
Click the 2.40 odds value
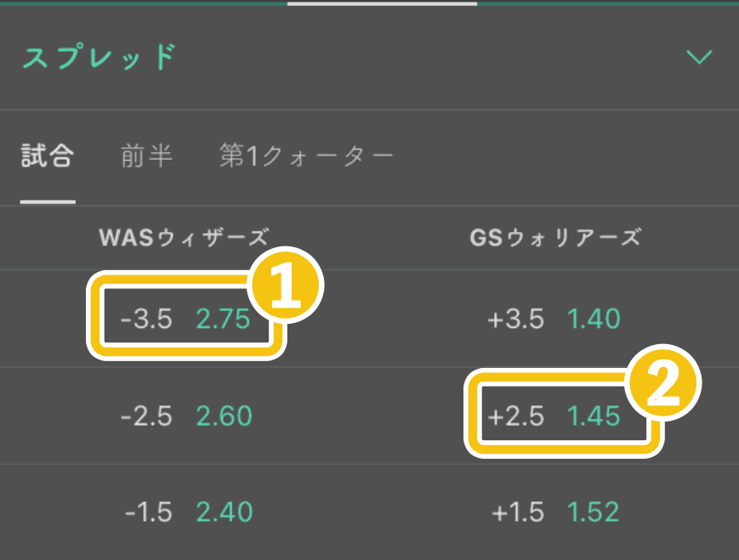[x=225, y=512]
